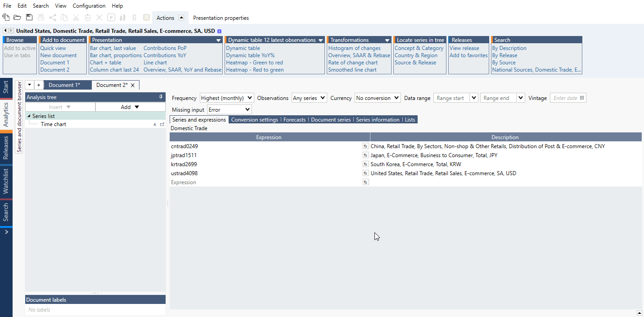Click the blue info icon after USD
This screenshot has height=317, width=644.
point(220,32)
